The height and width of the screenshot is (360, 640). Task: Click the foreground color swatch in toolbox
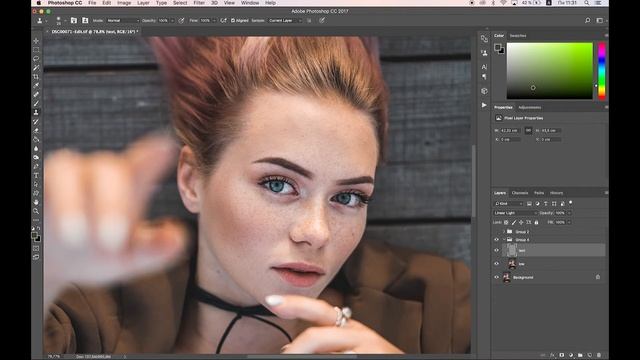pos(35,236)
